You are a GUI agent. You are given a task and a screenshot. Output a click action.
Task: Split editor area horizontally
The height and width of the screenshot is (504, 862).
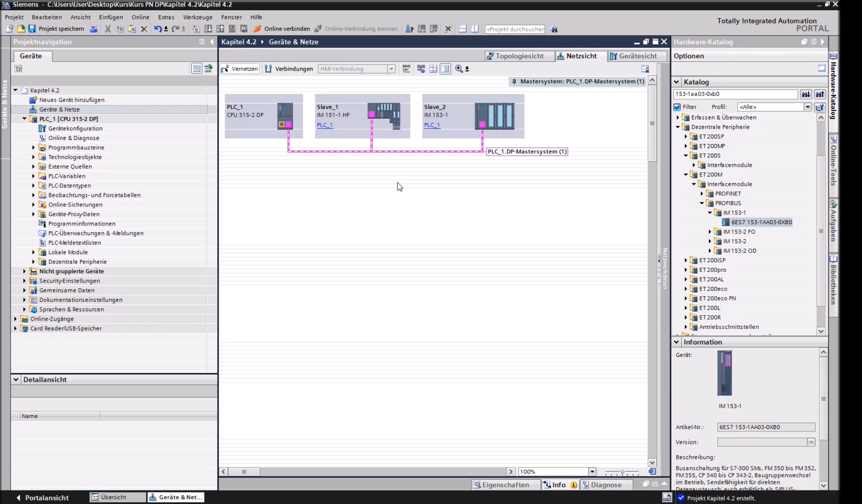[462, 29]
